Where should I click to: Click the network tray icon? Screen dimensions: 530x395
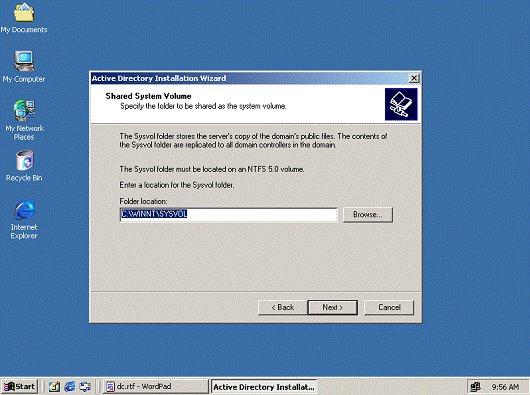476,387
